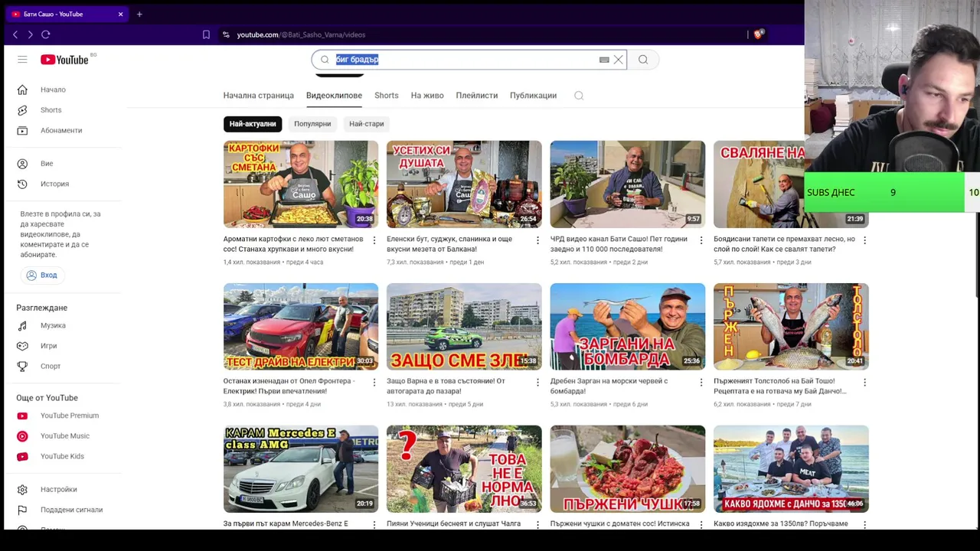Open options menu for Mercedes-Benz E video
The image size is (980, 551).
(374, 524)
